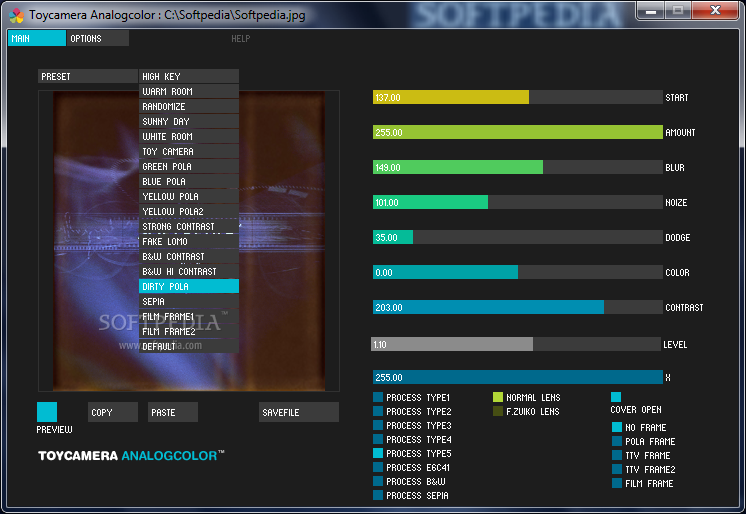Select the B&W CONTRAST preset
Screen dimensions: 746x514
tap(188, 257)
